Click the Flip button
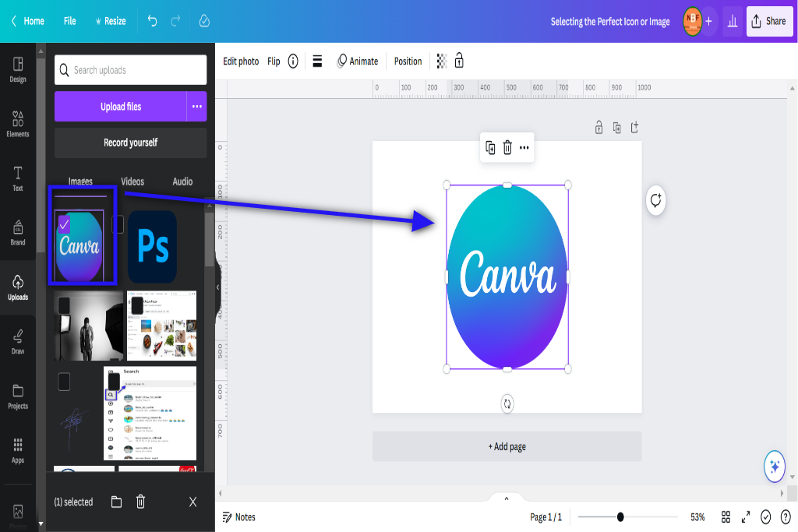This screenshot has height=532, width=798. [x=274, y=61]
